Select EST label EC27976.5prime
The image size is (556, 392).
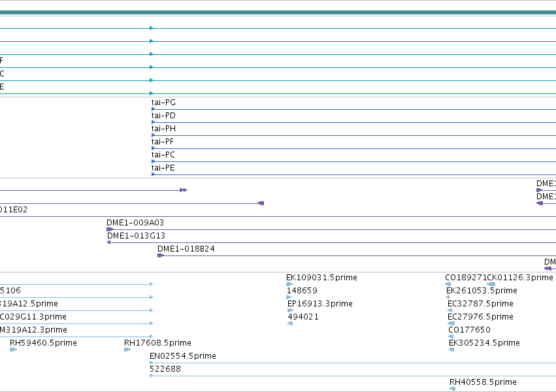(480, 317)
